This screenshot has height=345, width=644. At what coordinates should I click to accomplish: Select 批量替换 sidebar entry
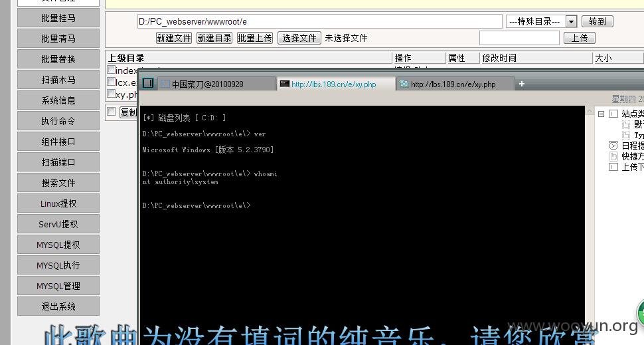click(58, 59)
